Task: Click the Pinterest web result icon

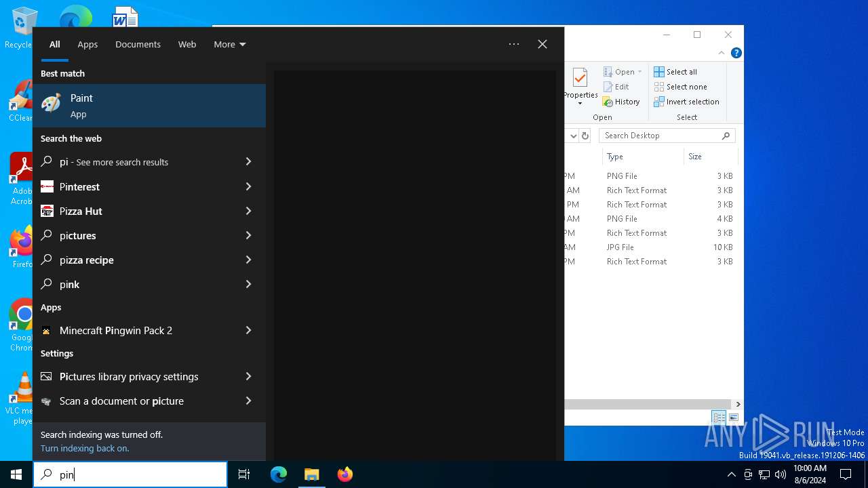Action: coord(47,187)
